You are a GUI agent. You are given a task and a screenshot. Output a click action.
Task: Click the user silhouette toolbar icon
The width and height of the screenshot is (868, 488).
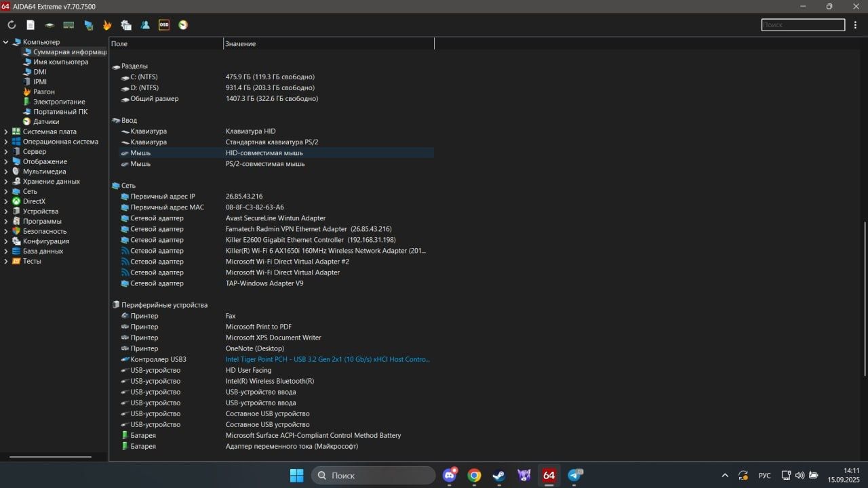[145, 25]
